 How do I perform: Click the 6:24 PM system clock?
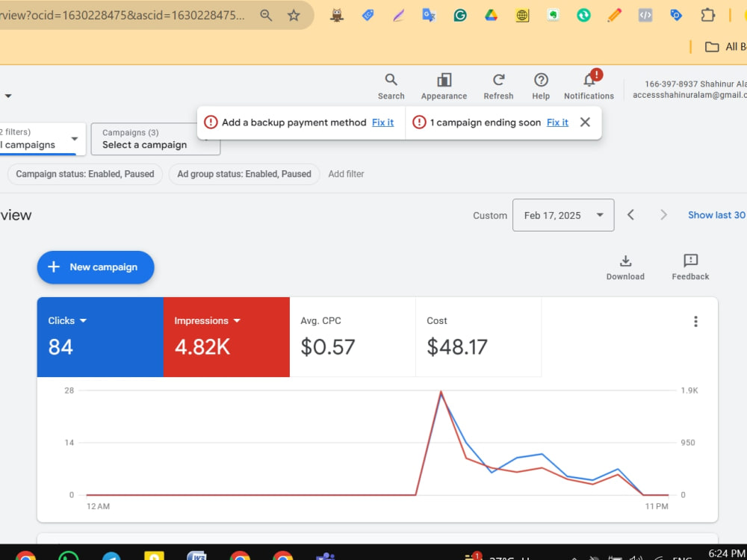pyautogui.click(x=727, y=553)
